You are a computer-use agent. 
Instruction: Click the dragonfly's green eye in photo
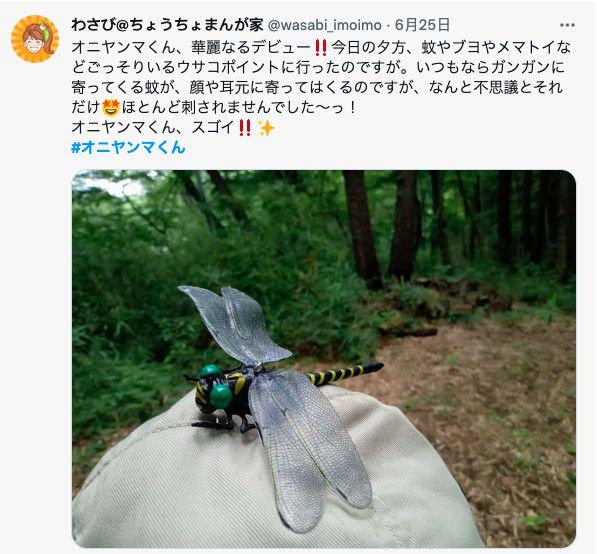pyautogui.click(x=221, y=396)
